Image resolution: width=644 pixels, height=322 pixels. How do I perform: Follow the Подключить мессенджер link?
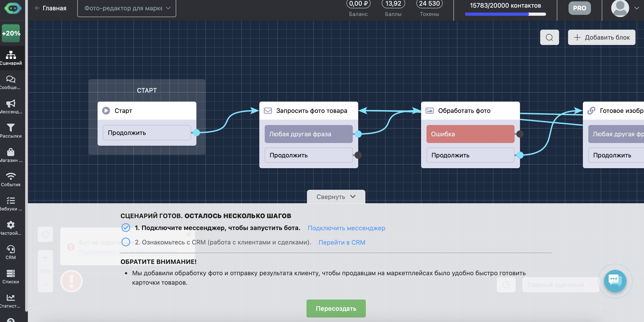point(346,228)
